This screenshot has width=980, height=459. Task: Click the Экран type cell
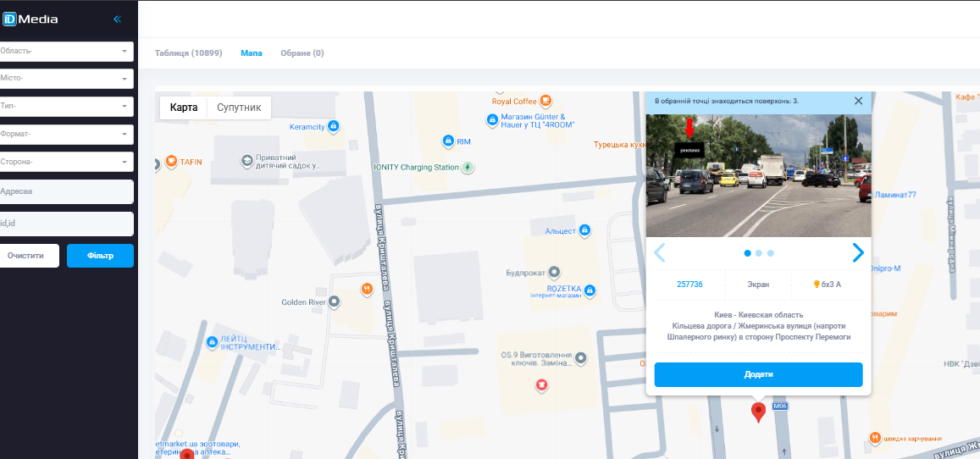(758, 285)
